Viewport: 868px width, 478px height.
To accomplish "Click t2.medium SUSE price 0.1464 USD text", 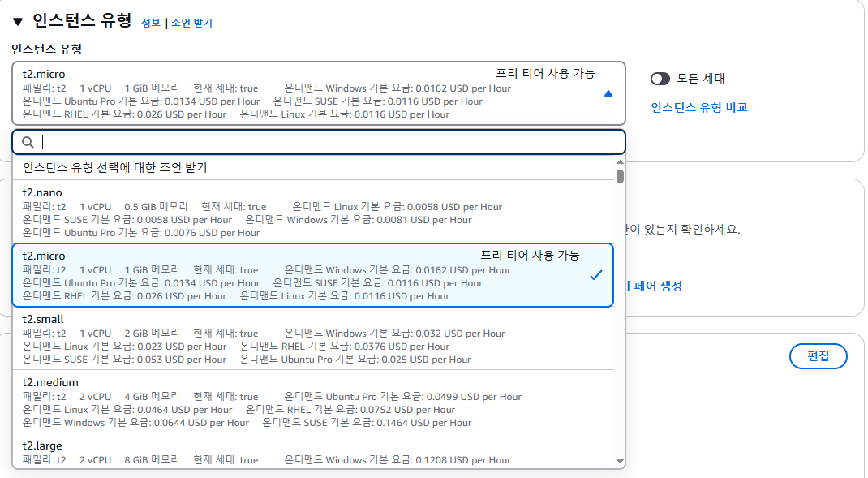I will point(367,423).
